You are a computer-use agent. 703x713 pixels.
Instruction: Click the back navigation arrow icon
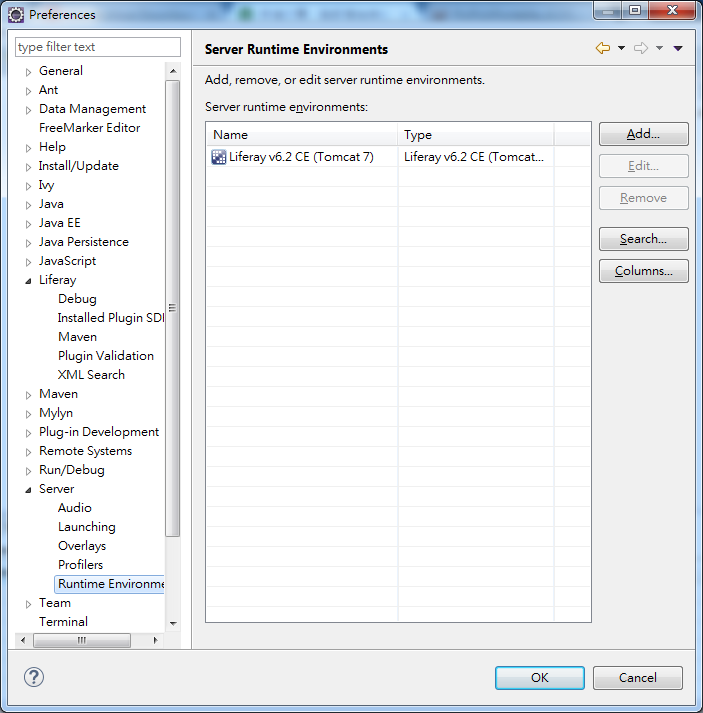(x=603, y=48)
